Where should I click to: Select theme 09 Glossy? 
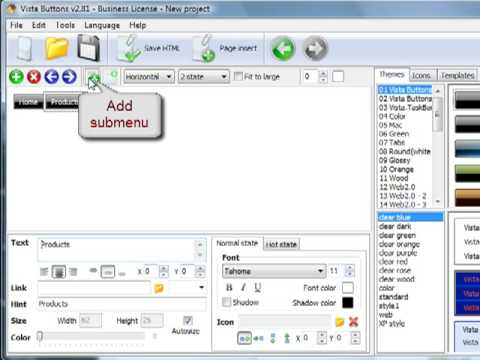pos(394,160)
